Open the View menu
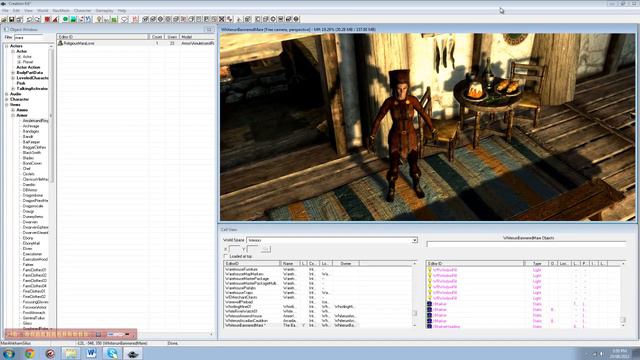Viewport: 640px width, 360px height. click(x=28, y=11)
